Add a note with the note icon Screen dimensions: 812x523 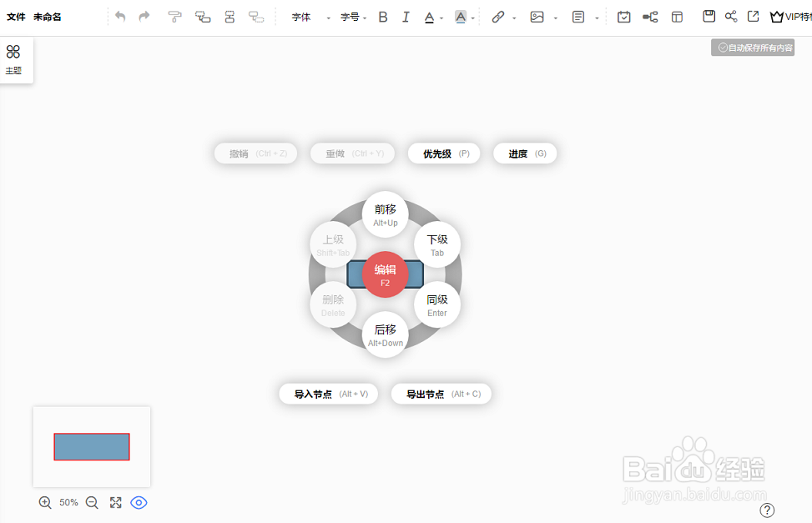pyautogui.click(x=578, y=17)
